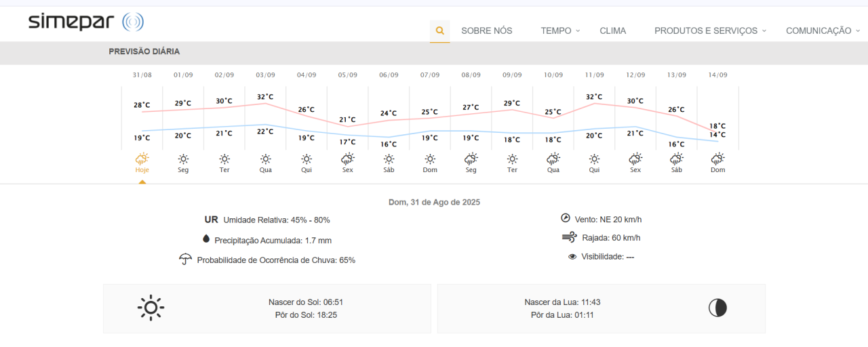Open the SOBRE NÓS menu item

click(486, 30)
